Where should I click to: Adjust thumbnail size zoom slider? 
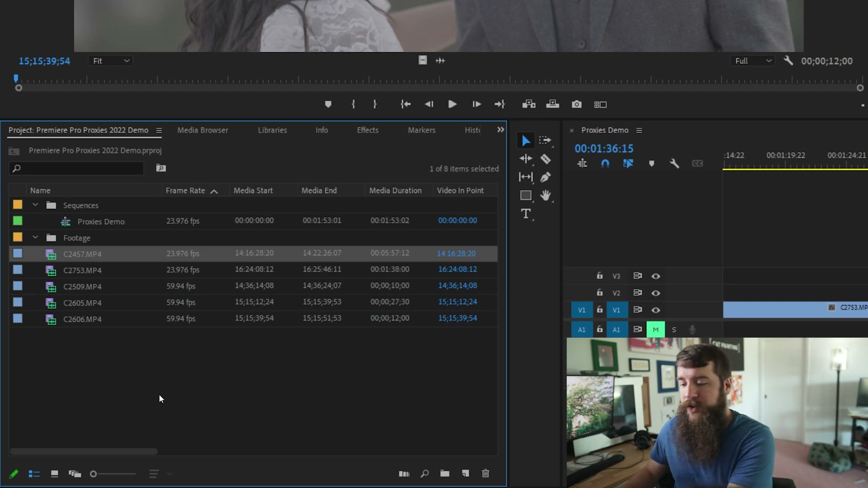113,474
